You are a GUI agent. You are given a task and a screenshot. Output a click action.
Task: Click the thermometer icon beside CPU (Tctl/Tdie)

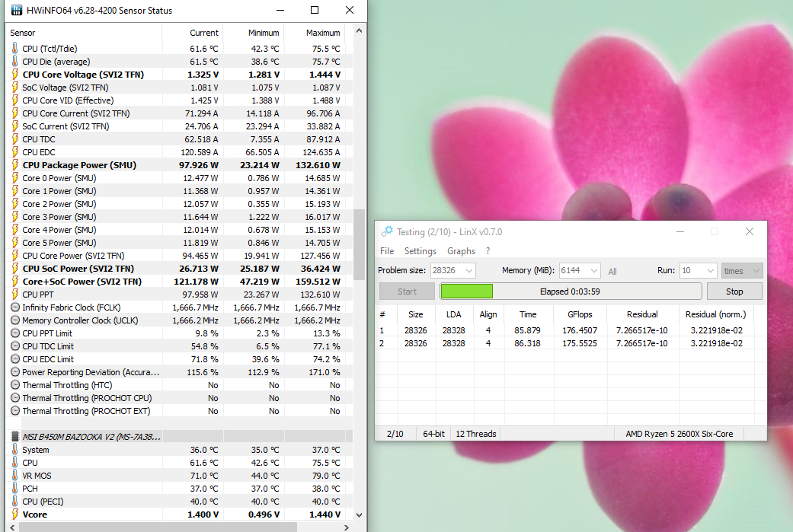(15, 49)
